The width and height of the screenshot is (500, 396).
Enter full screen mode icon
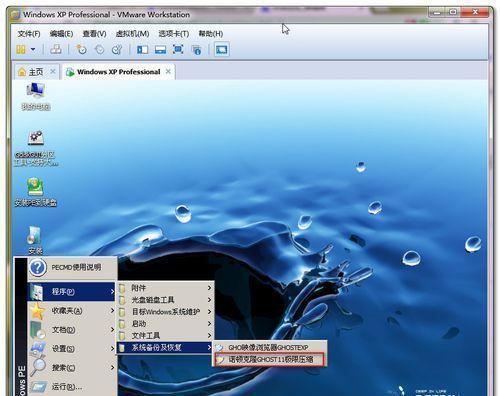click(178, 50)
